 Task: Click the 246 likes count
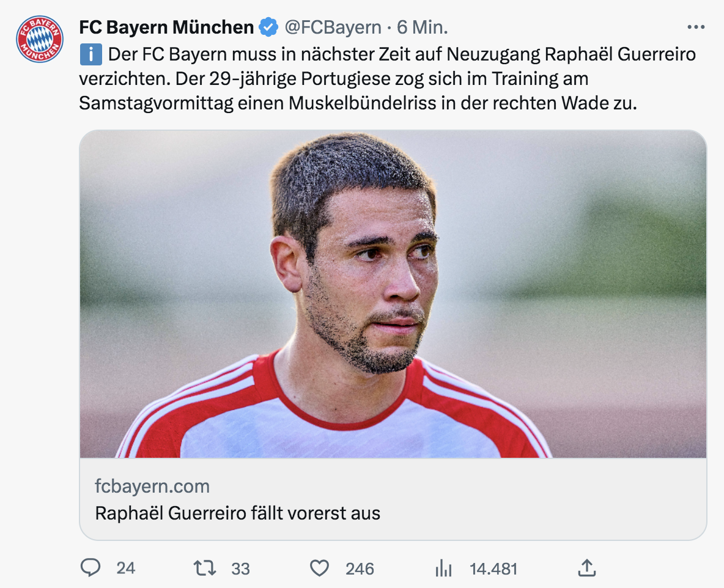click(x=360, y=569)
